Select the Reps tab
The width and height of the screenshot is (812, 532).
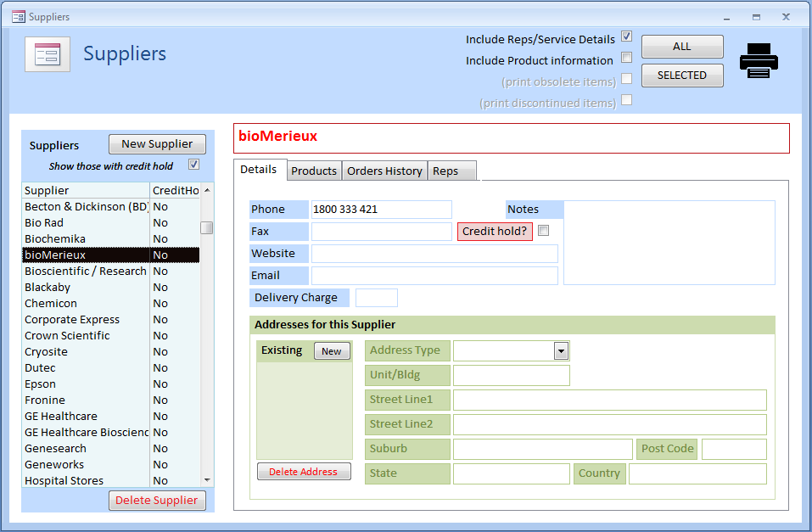(x=445, y=171)
